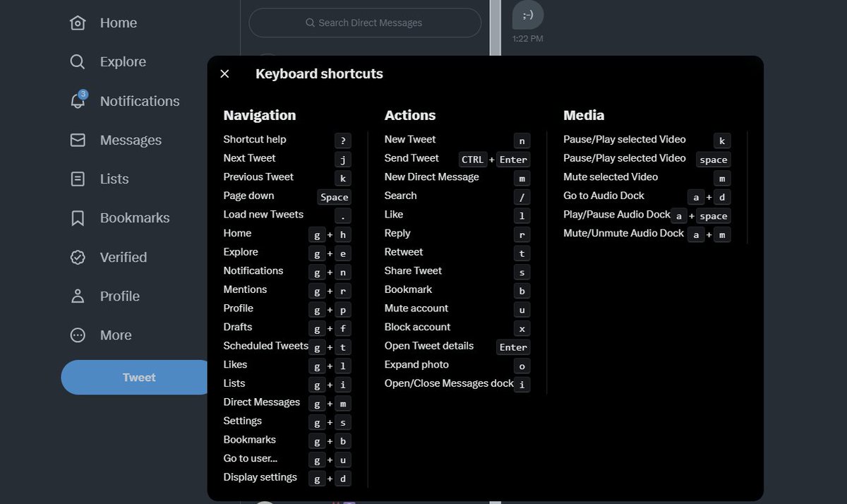Click the 'Share Tweet' action label
Screen dimensions: 847x504
pos(413,271)
